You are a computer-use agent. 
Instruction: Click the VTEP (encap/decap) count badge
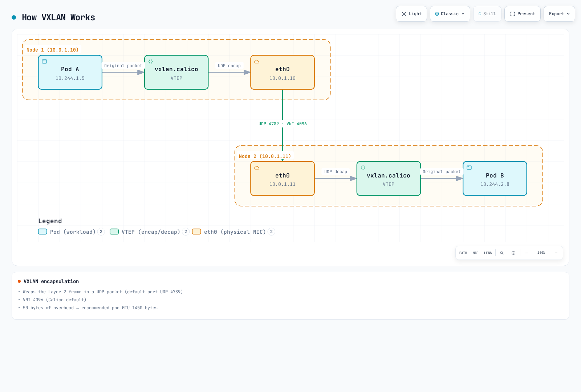(x=186, y=232)
